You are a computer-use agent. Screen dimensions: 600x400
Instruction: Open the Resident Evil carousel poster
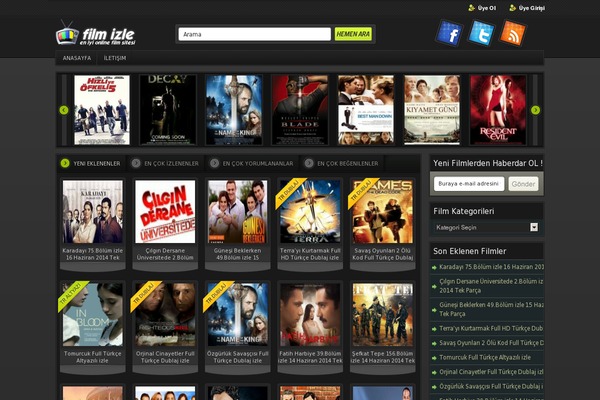pos(498,110)
